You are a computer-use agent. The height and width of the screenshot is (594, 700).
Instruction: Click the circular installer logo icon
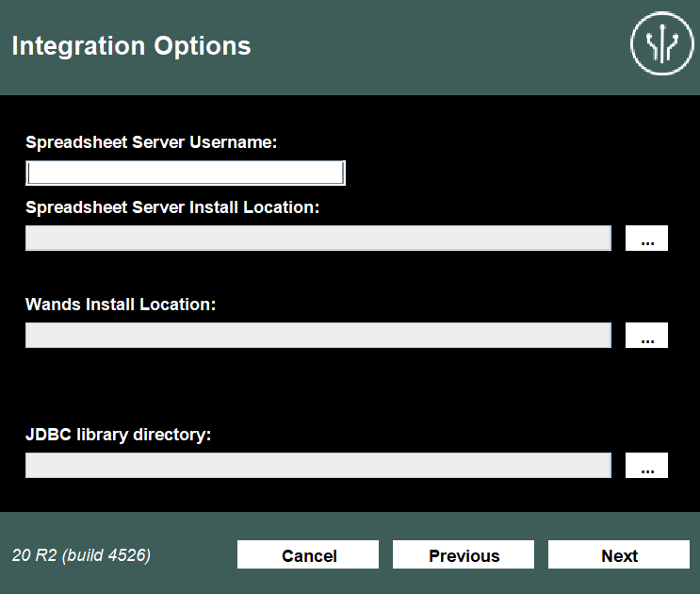[x=662, y=43]
